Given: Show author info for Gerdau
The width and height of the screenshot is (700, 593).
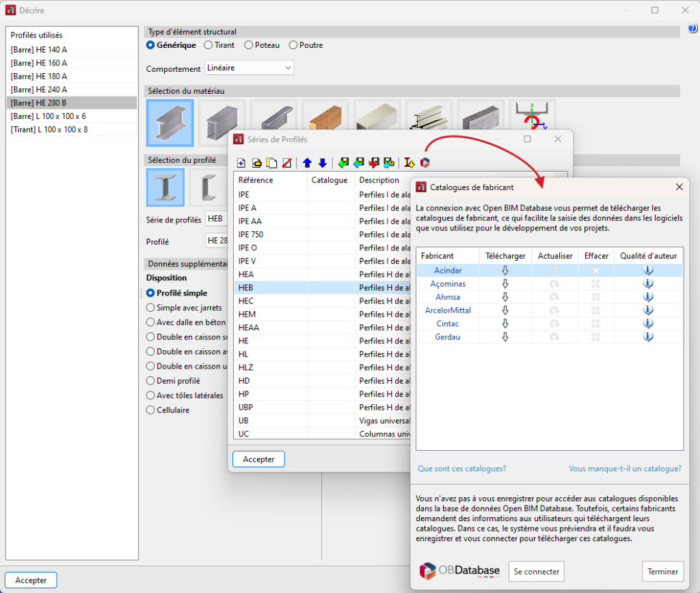Looking at the screenshot, I should click(x=648, y=337).
